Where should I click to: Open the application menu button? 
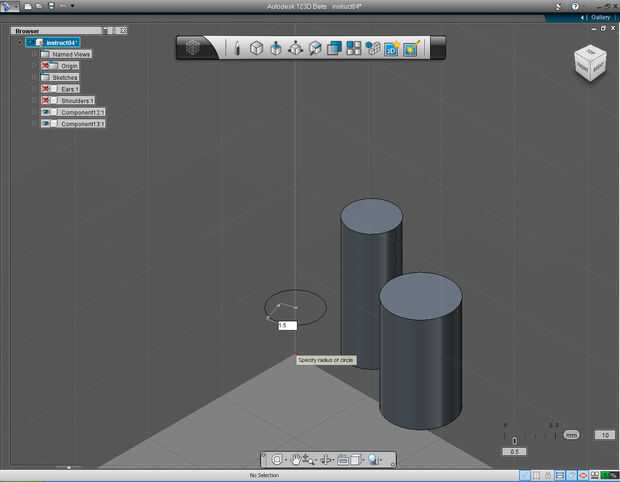(9, 6)
